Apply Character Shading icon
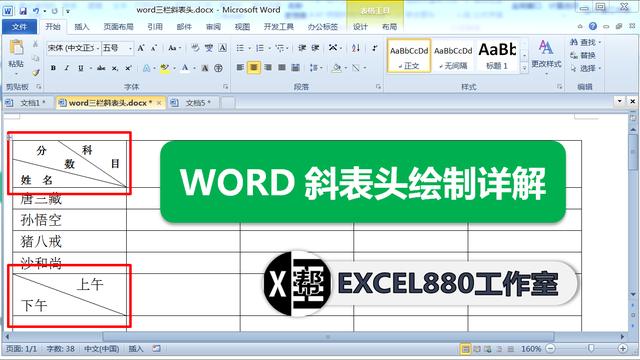The height and width of the screenshot is (360, 640). [205, 68]
